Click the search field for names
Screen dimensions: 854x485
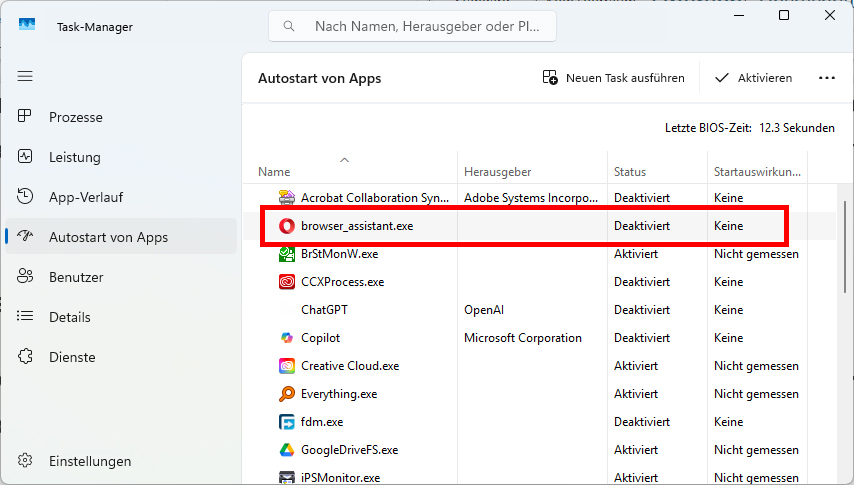(x=412, y=26)
